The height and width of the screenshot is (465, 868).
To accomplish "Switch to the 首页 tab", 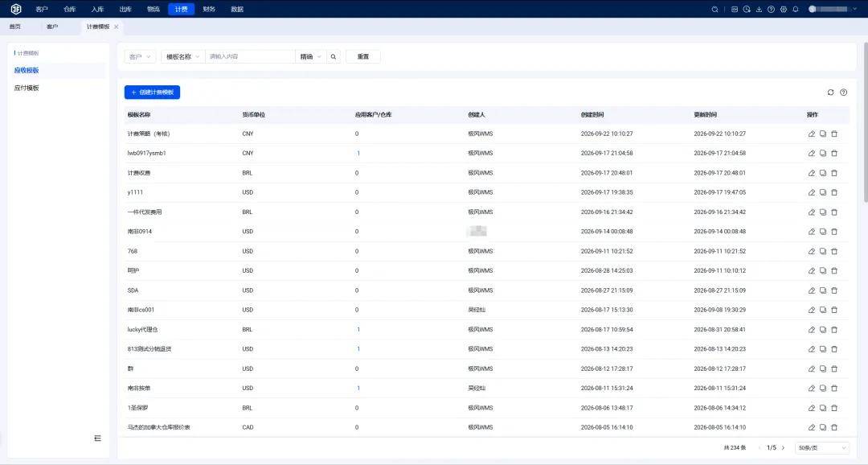I will pyautogui.click(x=15, y=27).
